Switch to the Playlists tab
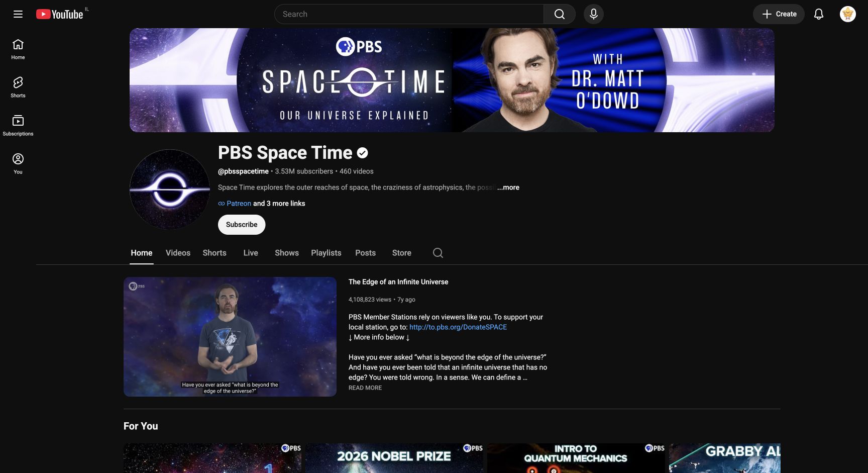The image size is (868, 473). (326, 253)
